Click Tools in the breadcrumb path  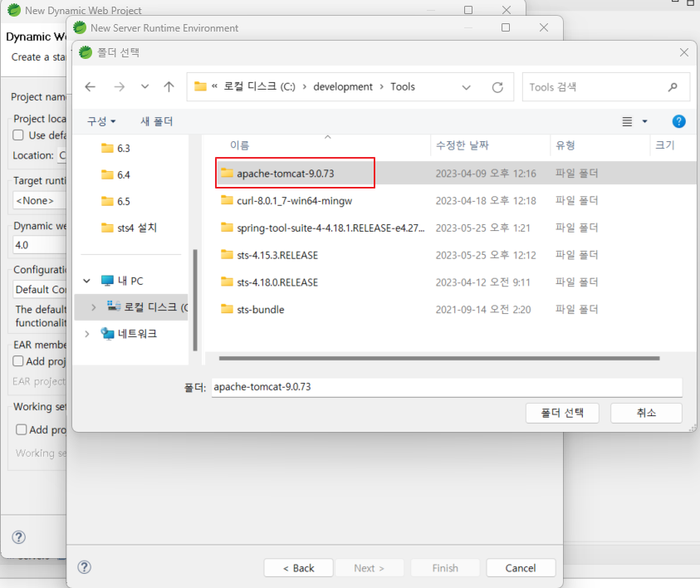[x=402, y=87]
